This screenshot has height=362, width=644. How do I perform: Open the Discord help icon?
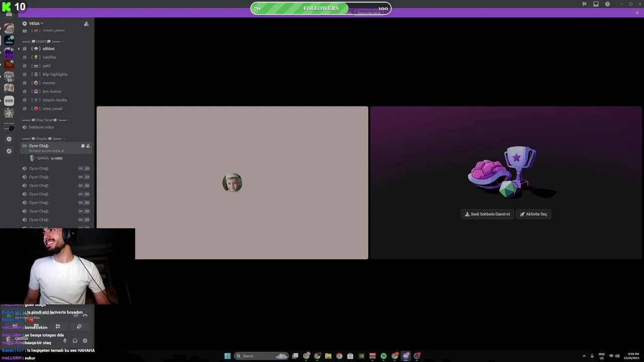(x=607, y=4)
